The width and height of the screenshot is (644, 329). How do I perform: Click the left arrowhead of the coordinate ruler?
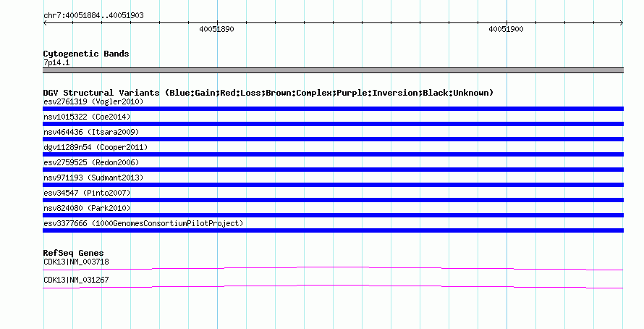45,22
